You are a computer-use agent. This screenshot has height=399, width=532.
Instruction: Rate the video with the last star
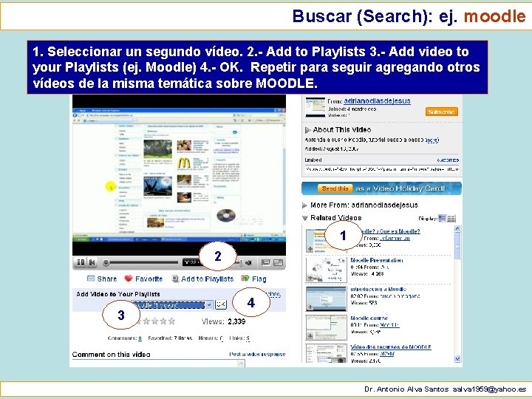point(171,321)
